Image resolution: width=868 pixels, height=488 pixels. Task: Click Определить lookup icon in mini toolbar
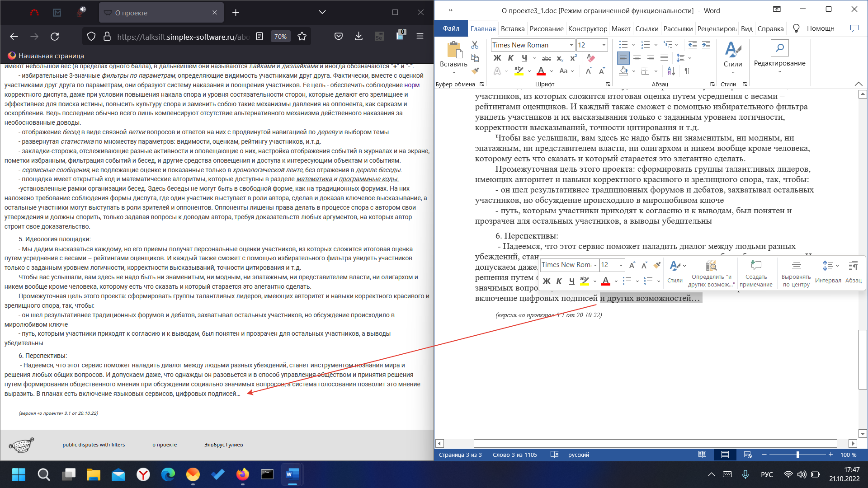[x=711, y=273]
